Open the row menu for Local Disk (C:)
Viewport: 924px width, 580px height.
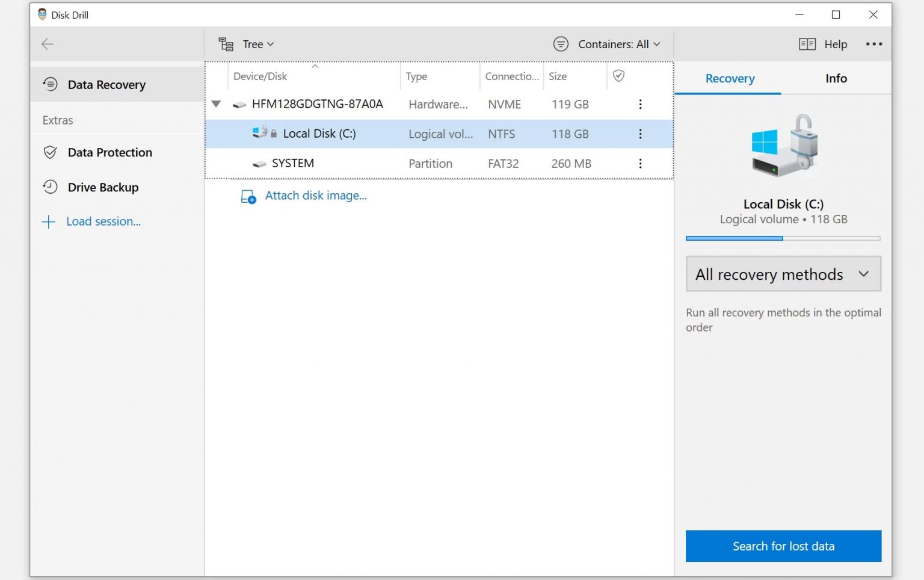coord(640,134)
